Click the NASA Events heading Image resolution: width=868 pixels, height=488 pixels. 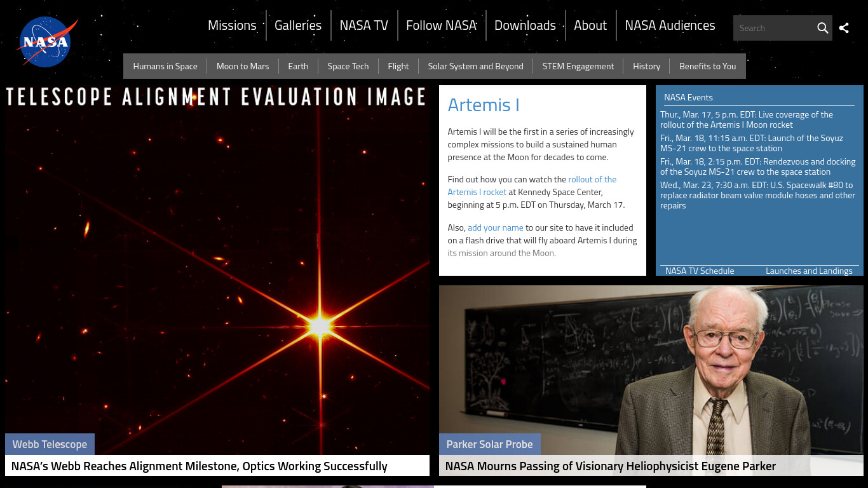pyautogui.click(x=688, y=97)
